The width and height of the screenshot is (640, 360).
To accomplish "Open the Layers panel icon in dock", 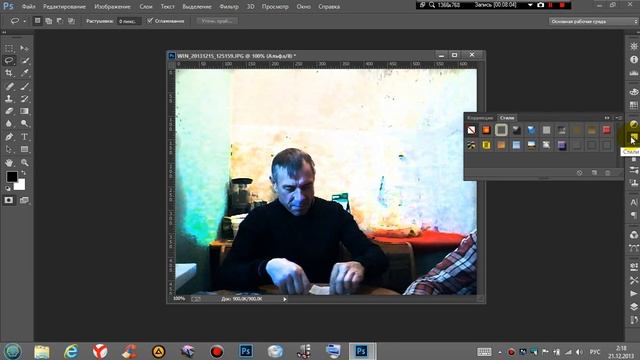I will click(x=633, y=307).
